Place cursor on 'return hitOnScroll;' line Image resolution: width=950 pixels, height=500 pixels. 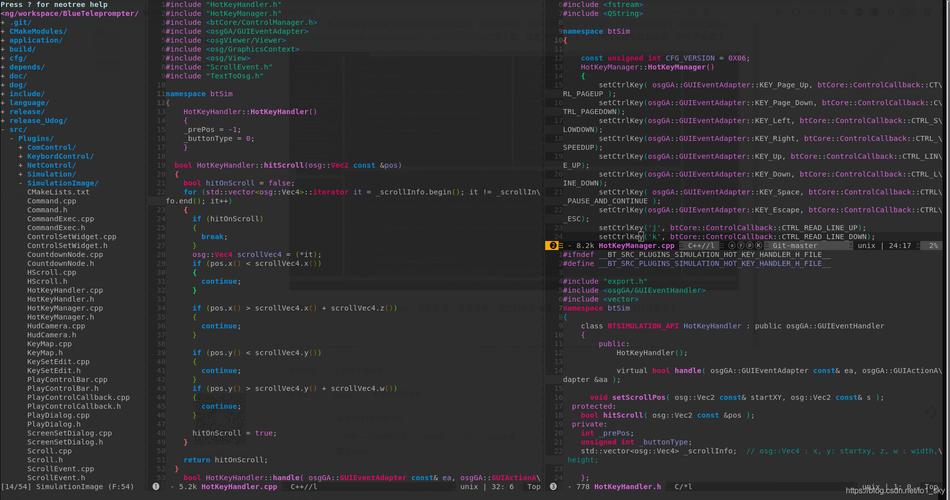coord(225,459)
